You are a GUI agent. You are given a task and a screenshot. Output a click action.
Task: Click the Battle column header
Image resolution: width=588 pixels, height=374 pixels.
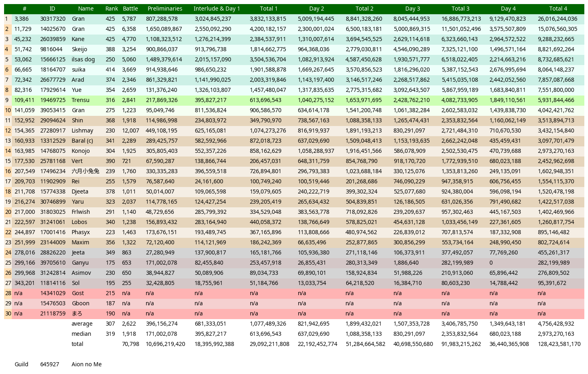[x=130, y=9]
